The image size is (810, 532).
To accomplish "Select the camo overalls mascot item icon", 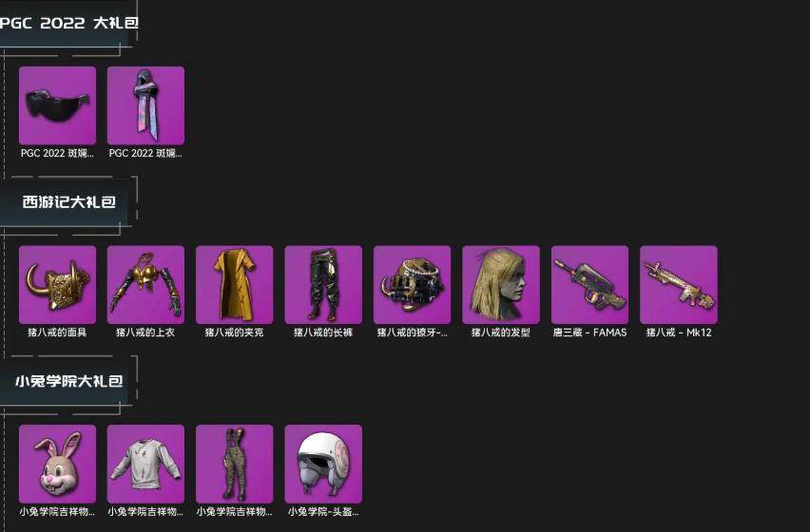I will coord(235,464).
